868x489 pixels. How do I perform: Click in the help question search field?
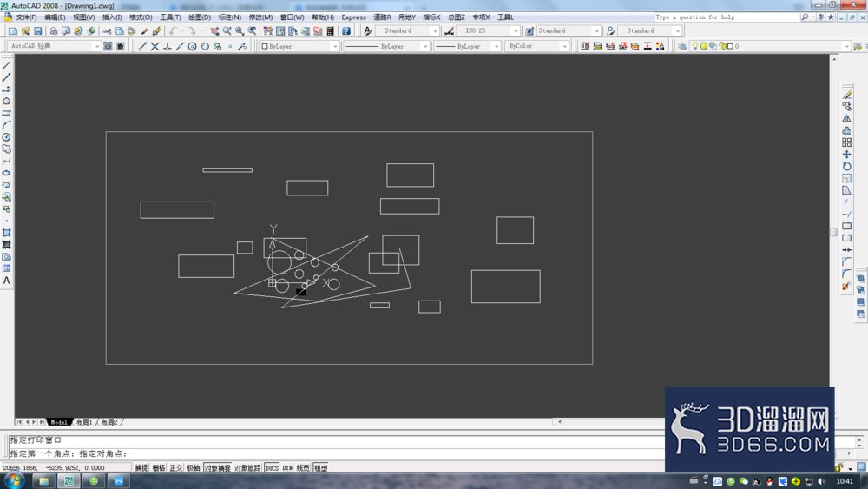coord(727,17)
